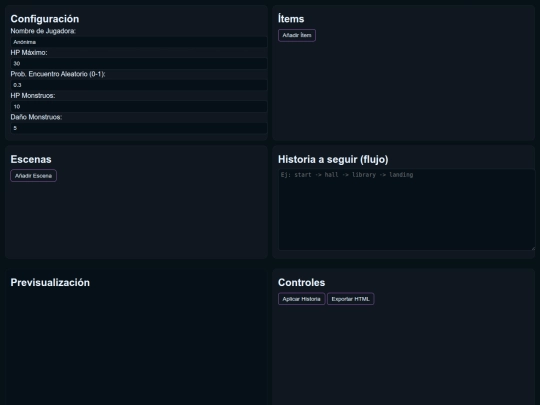This screenshot has height=405, width=540.
Task: Focus the HP Máximo input field
Action: coord(139,63)
